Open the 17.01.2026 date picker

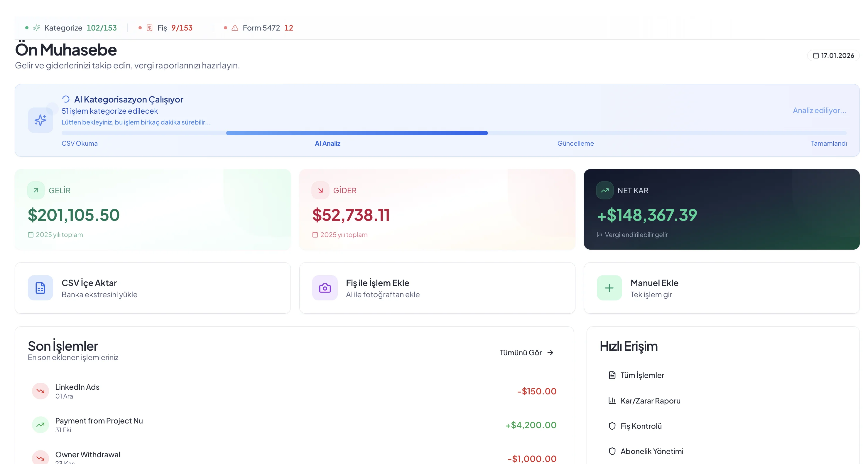tap(833, 55)
